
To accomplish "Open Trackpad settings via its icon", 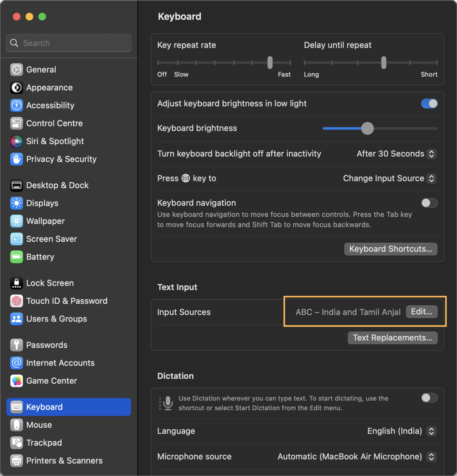I will coord(16,442).
